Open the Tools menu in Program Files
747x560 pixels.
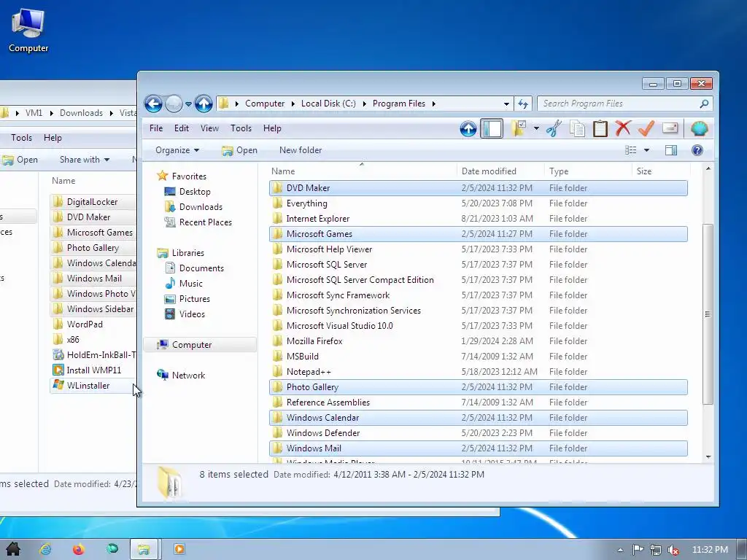(x=241, y=128)
